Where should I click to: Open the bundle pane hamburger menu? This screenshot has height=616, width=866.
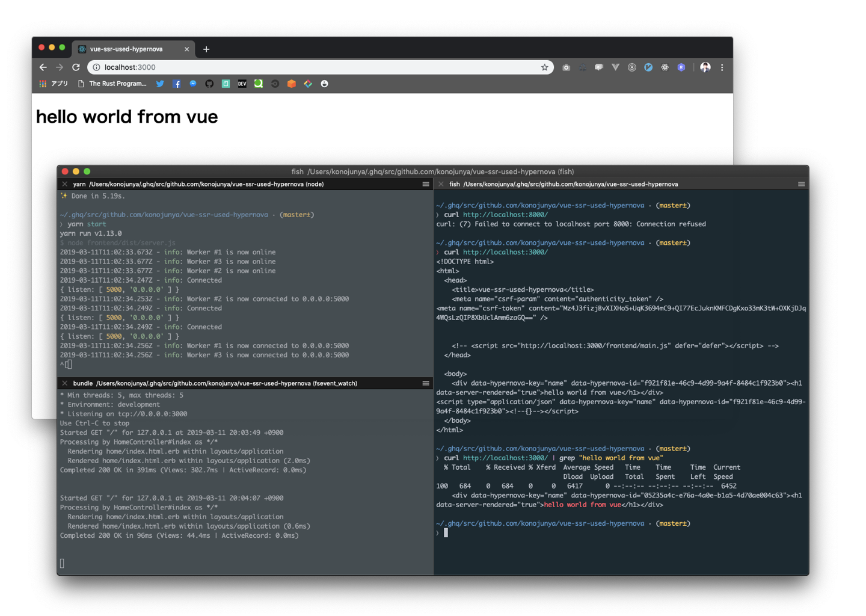[x=426, y=383]
